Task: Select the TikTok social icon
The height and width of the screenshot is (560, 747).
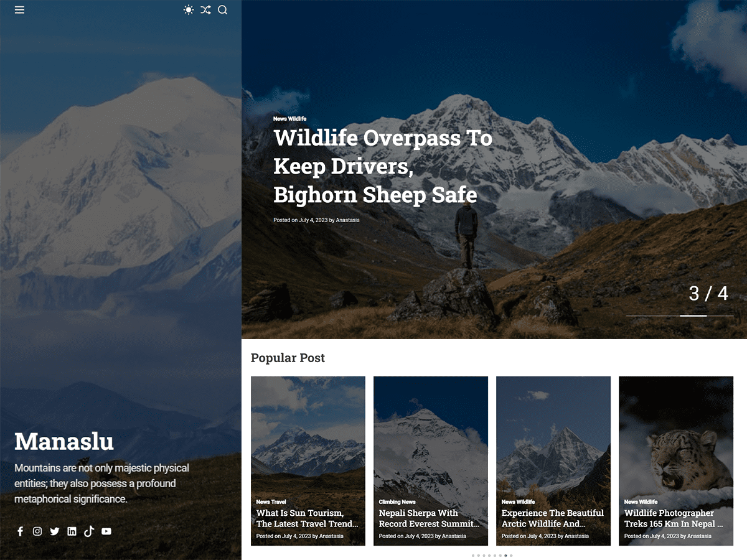Action: [x=89, y=531]
